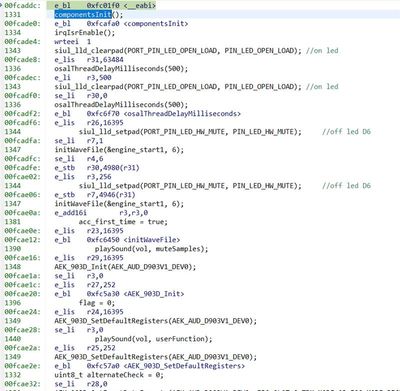Viewport: 400px width, 391px height.
Task: Click line number 1396
Action: coord(13,303)
